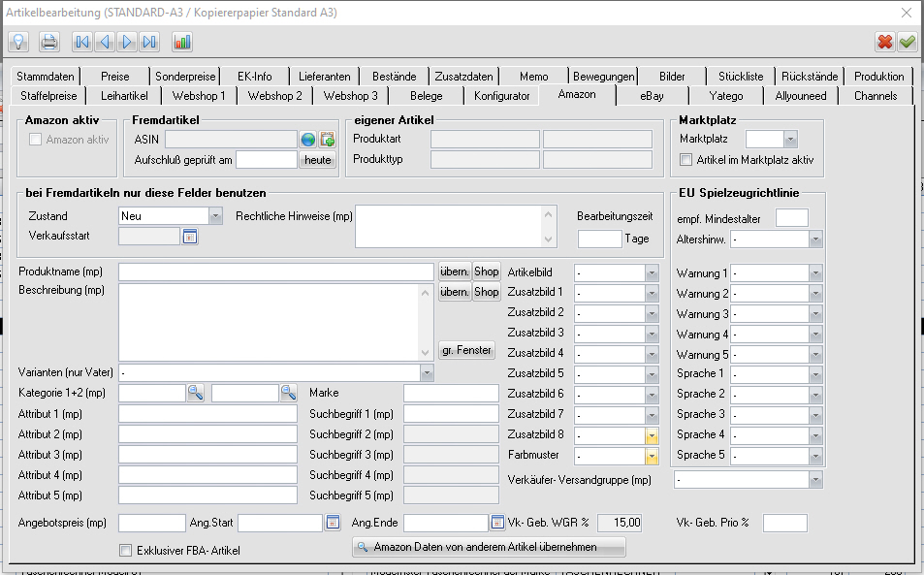
Task: Switch to the eBay tab
Action: 652,96
